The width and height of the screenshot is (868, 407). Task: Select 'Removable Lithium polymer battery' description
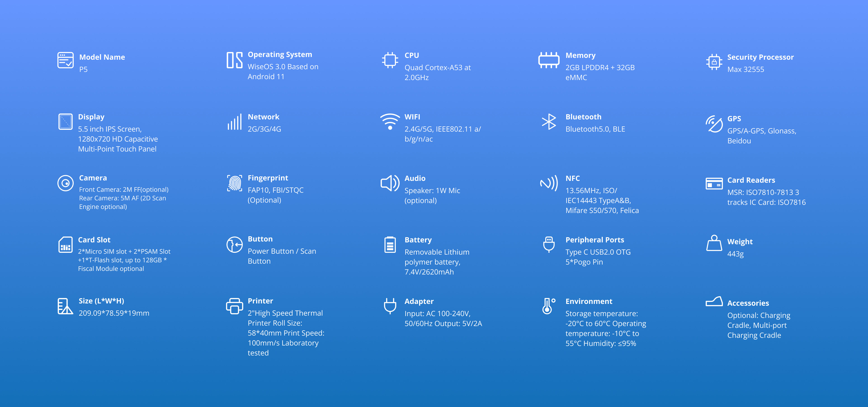tap(437, 262)
